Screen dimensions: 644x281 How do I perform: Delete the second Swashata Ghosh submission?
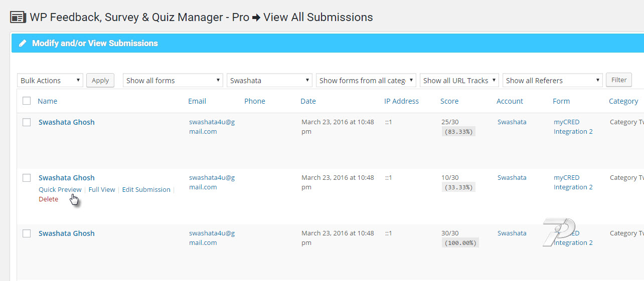(x=48, y=199)
